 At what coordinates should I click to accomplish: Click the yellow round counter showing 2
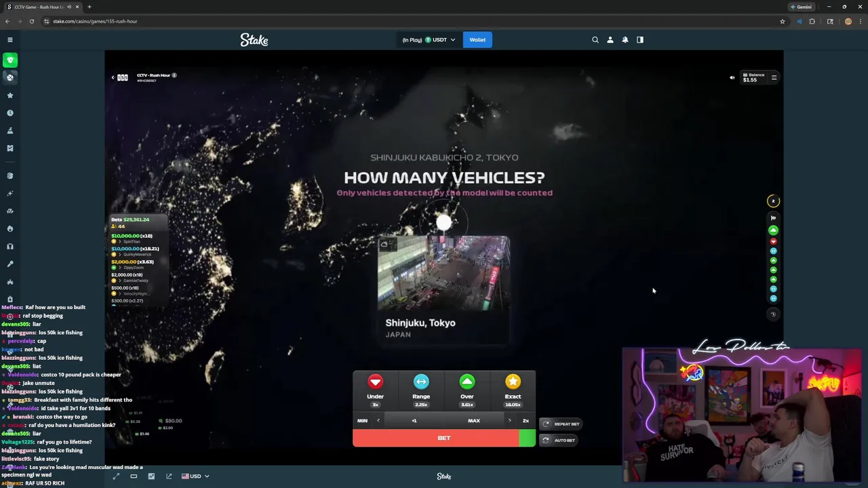tap(773, 201)
